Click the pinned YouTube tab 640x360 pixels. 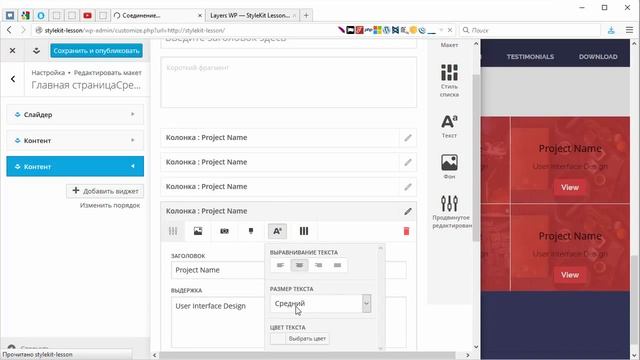pyautogui.click(x=87, y=16)
